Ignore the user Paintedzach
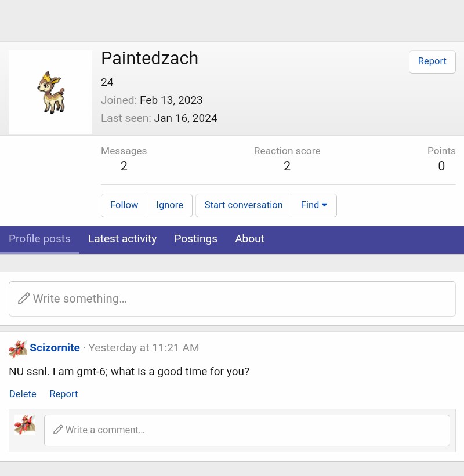 169,205
